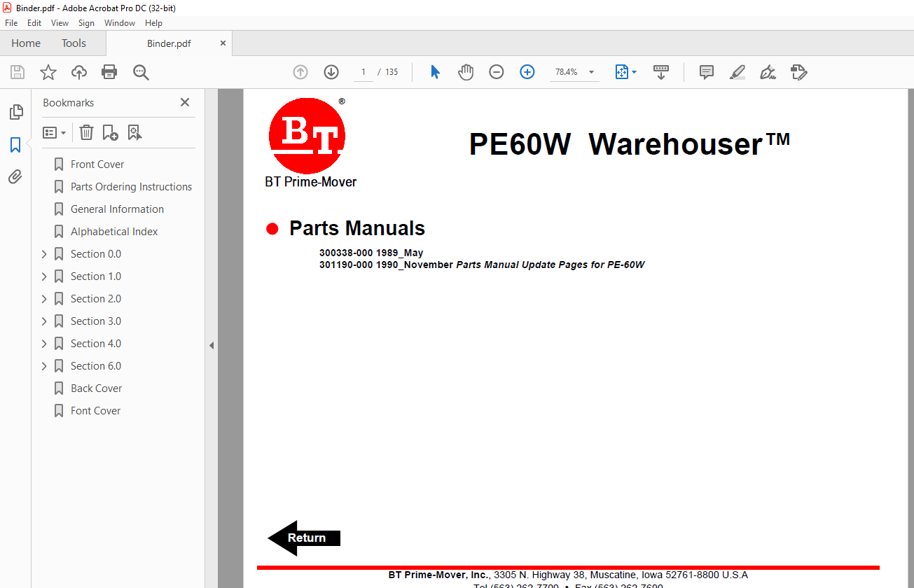The image size is (914, 588).
Task: Click the 78.4% zoom value field
Action: point(566,72)
